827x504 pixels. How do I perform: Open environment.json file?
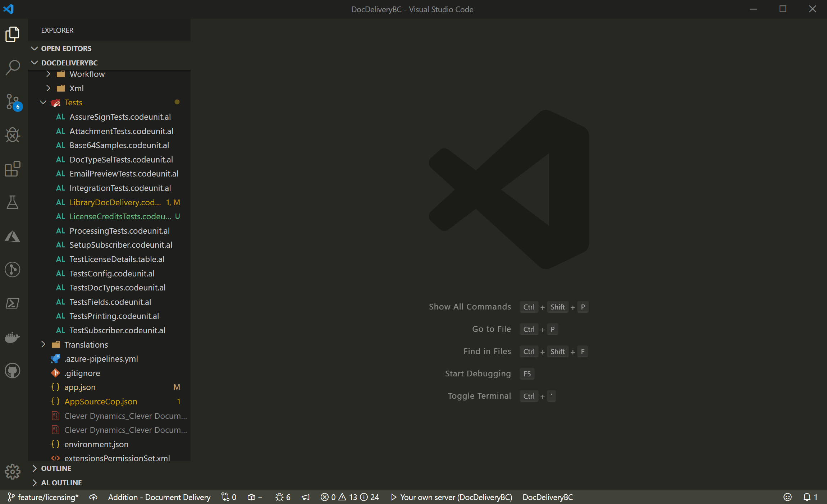[109, 444]
